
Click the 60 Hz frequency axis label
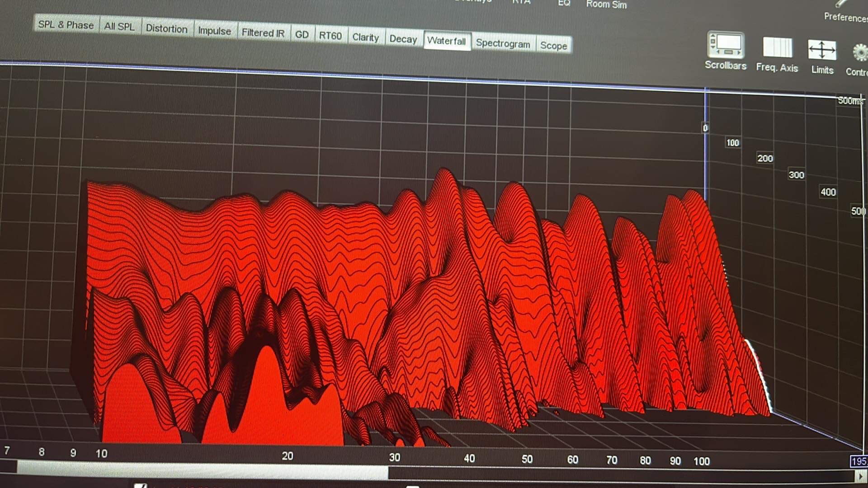point(572,460)
